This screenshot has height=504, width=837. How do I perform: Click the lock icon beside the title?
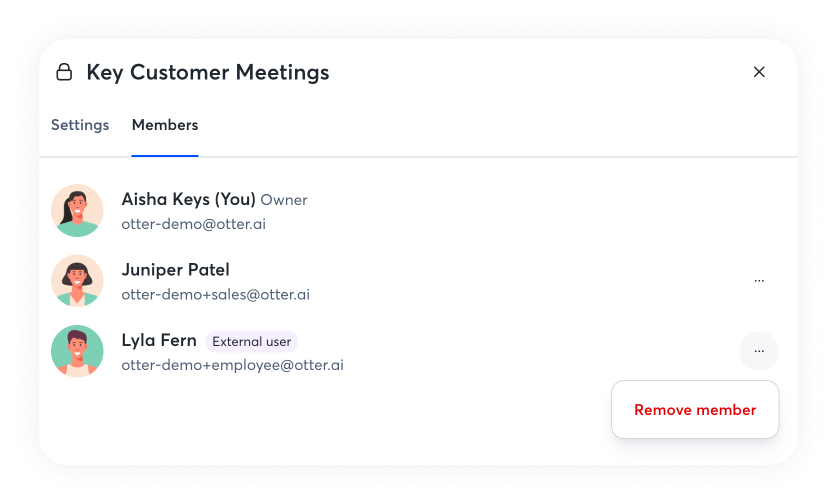pyautogui.click(x=64, y=72)
